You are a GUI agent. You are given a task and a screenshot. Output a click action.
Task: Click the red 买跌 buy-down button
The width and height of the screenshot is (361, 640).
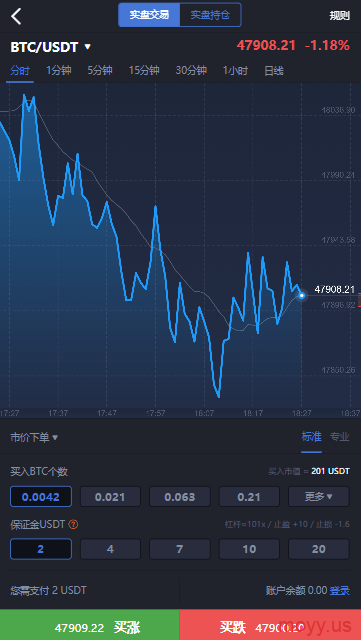[x=270, y=625]
